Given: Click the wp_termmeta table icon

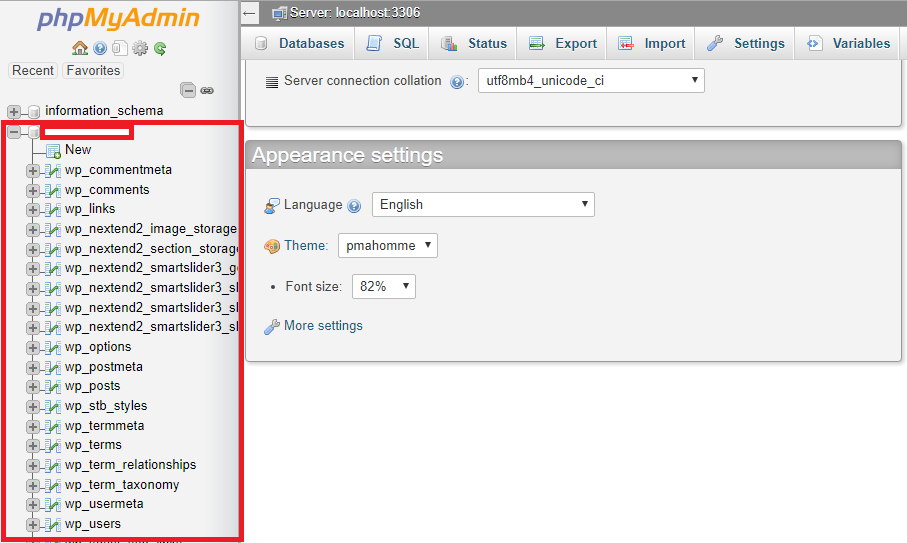Looking at the screenshot, I should (53, 426).
